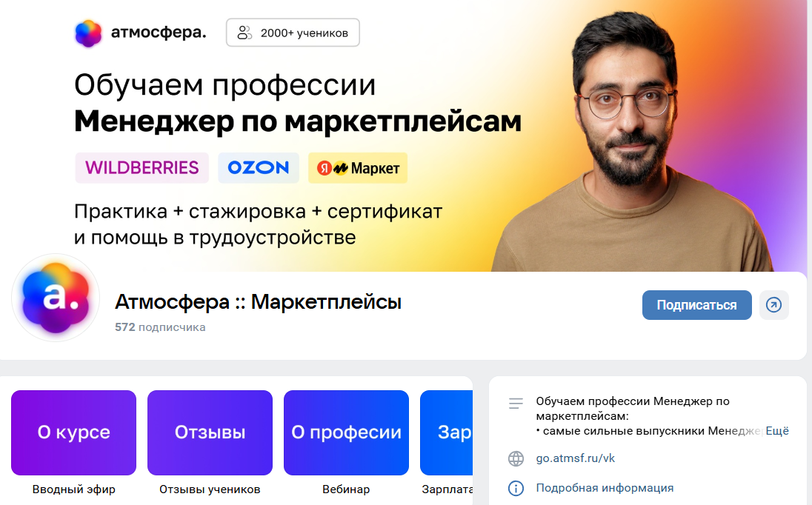The height and width of the screenshot is (505, 812).
Task: Click the OZON logo badge
Action: coord(259,167)
